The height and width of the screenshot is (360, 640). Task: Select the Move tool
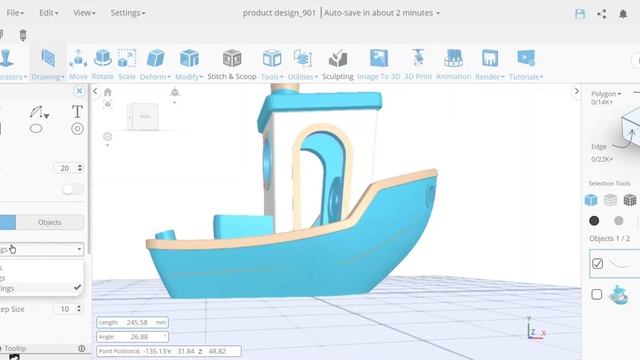tap(78, 64)
